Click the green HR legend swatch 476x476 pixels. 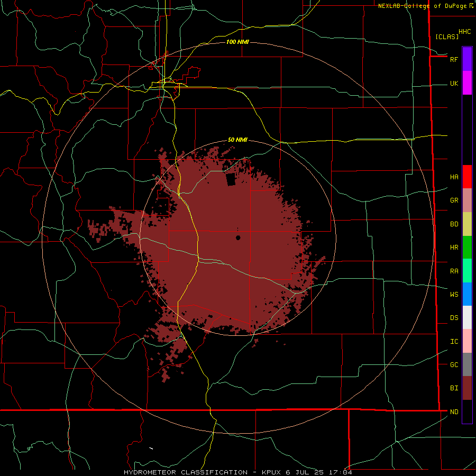pos(467,248)
